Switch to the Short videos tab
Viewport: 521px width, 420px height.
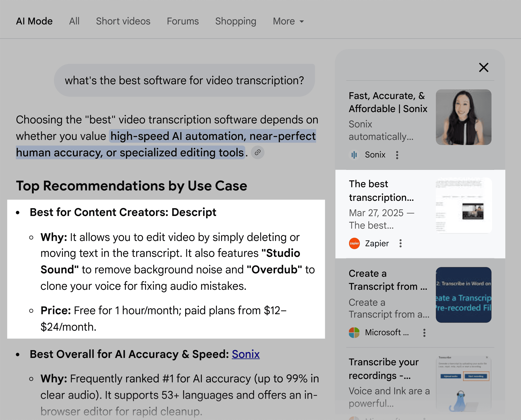123,21
